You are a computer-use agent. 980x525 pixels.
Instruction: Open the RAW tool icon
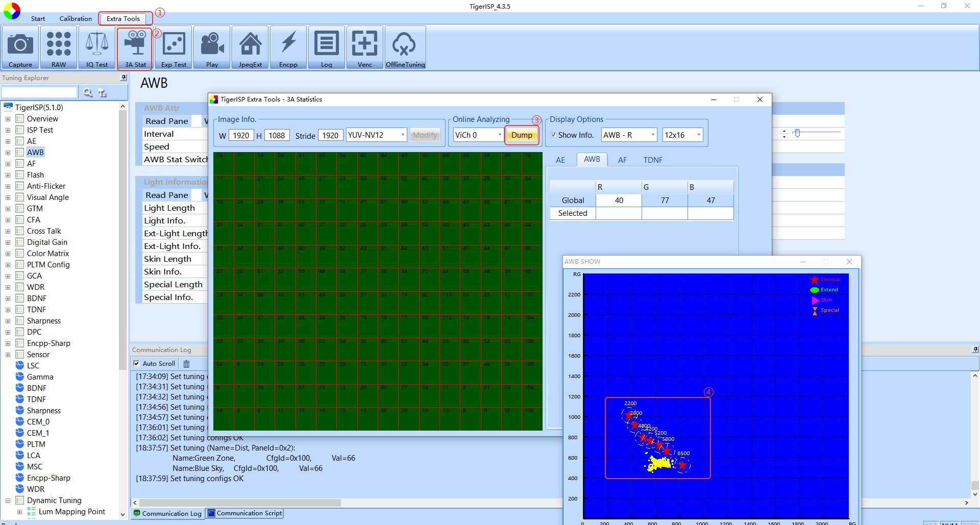[x=59, y=47]
